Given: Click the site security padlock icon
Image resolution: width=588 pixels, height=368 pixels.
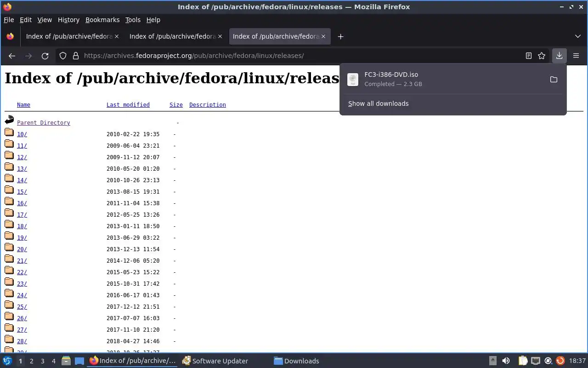Looking at the screenshot, I should (x=76, y=56).
